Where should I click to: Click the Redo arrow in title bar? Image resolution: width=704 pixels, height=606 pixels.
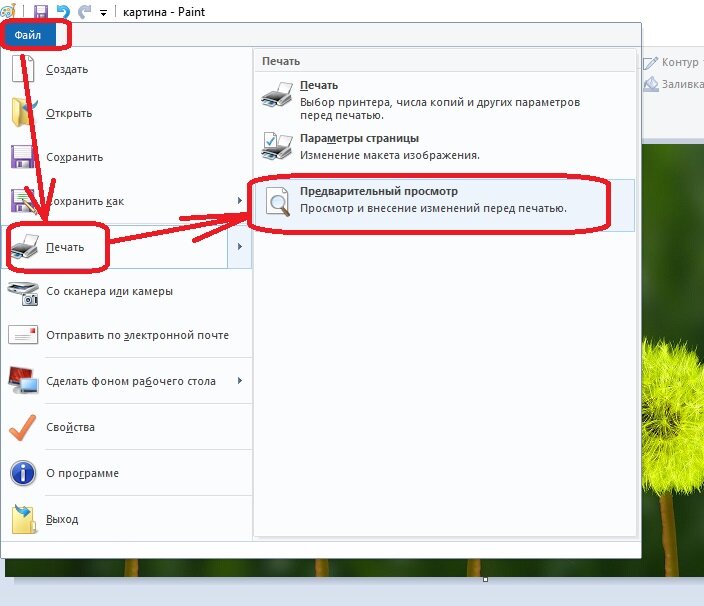coord(84,12)
